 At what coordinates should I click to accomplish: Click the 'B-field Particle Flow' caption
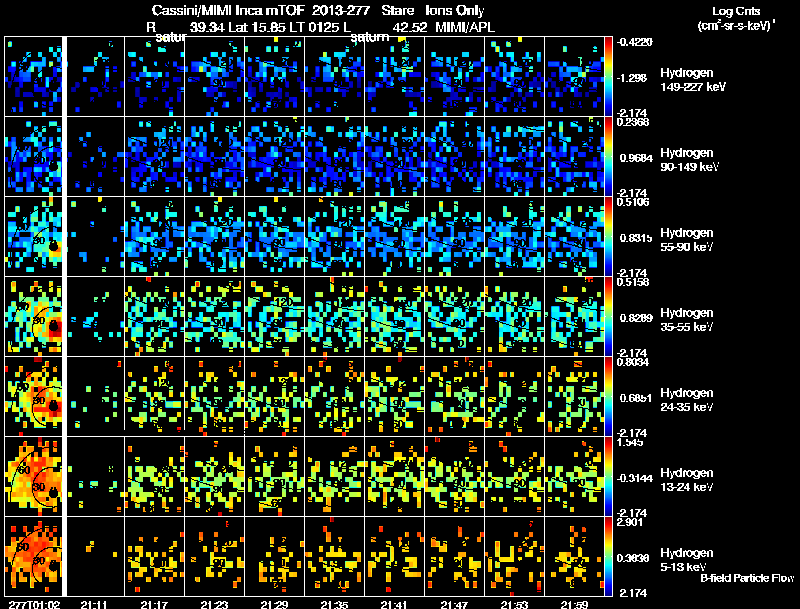click(747, 578)
